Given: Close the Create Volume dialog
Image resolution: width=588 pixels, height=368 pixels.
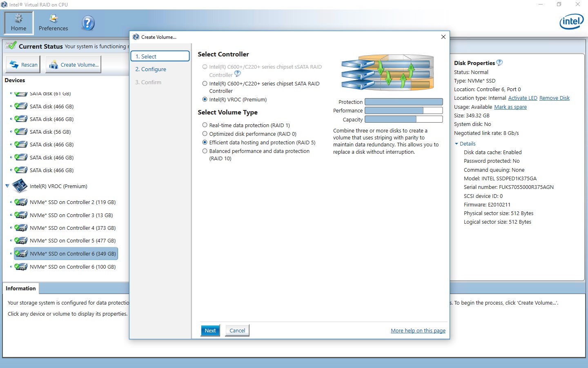Looking at the screenshot, I should [443, 37].
